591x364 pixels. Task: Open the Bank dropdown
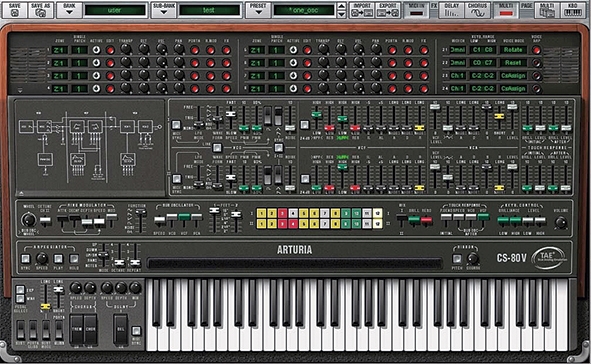69,10
